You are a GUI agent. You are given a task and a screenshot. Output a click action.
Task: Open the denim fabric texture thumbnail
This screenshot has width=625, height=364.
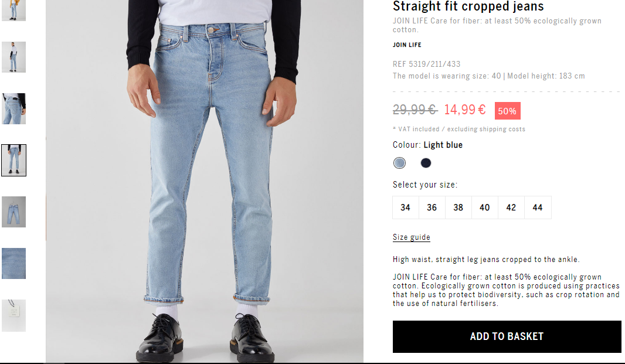tap(13, 263)
